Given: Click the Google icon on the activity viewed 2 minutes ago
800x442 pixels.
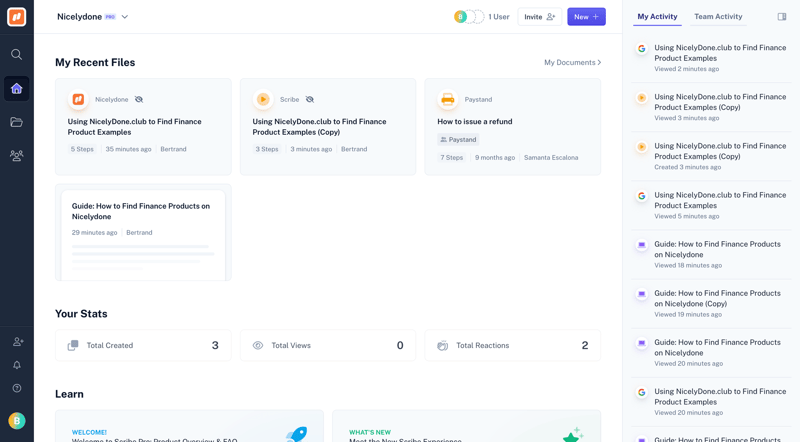Looking at the screenshot, I should pos(642,48).
